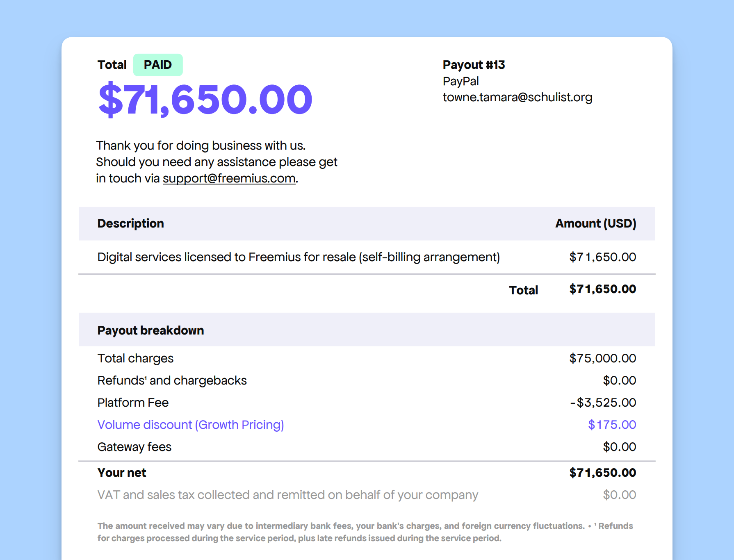Click the VAT and sales tax line
734x560 pixels.
point(287,495)
